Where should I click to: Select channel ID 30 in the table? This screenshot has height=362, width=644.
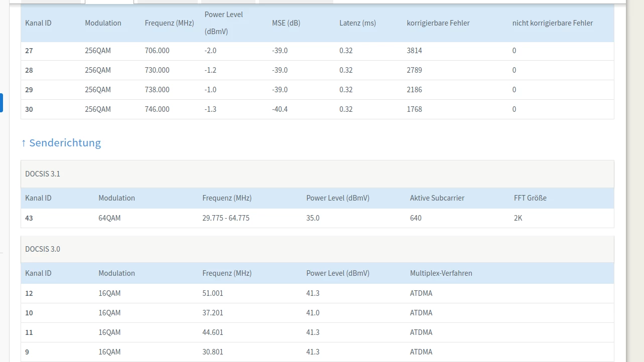pos(29,109)
